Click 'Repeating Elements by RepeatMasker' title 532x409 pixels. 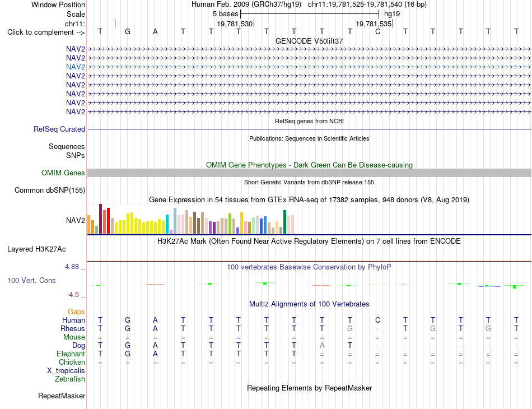click(x=310, y=388)
